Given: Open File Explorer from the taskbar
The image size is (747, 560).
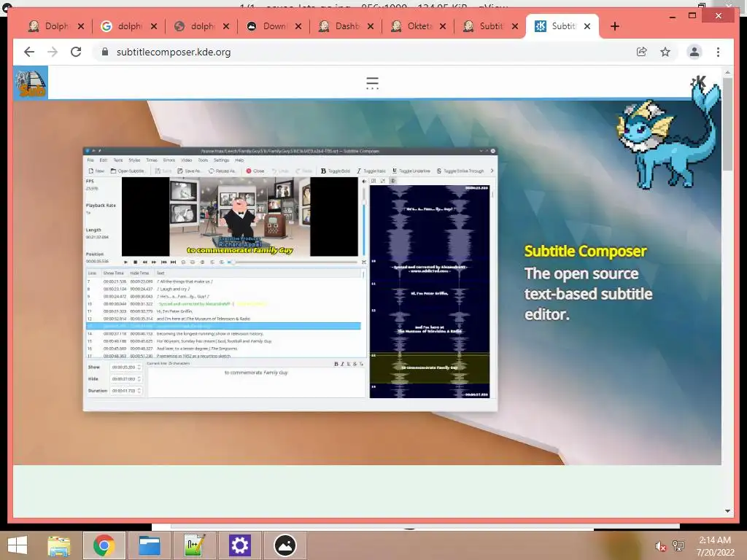Looking at the screenshot, I should click(x=58, y=545).
